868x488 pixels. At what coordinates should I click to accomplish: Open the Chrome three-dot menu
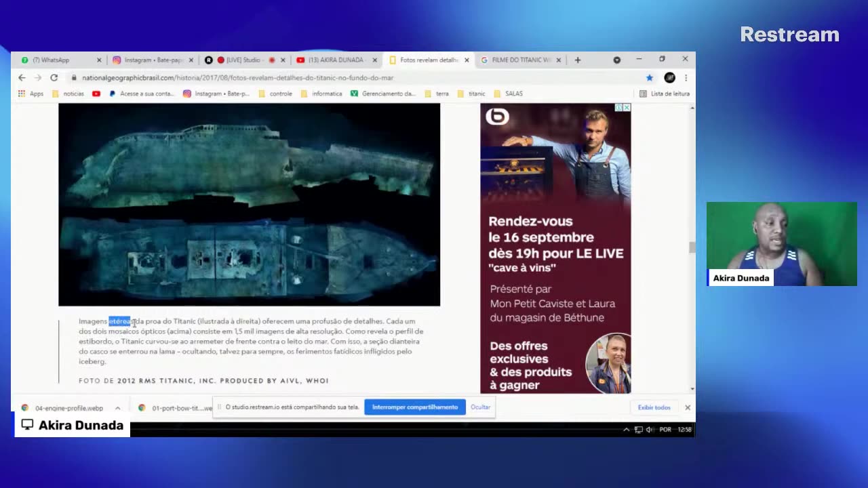click(x=686, y=78)
